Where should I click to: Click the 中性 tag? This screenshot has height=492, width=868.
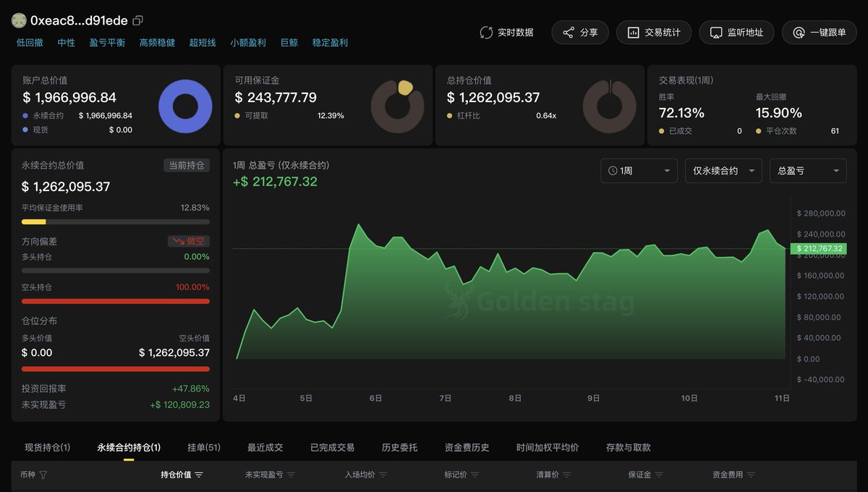(x=66, y=43)
